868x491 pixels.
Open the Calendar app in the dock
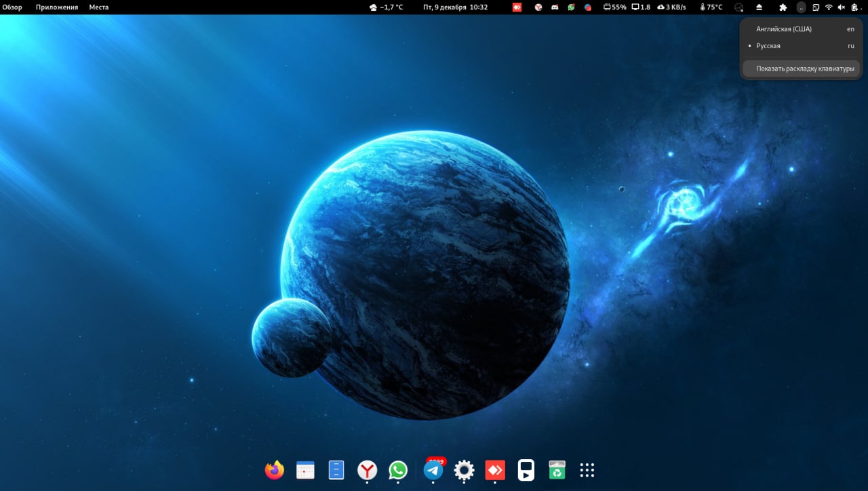[306, 470]
